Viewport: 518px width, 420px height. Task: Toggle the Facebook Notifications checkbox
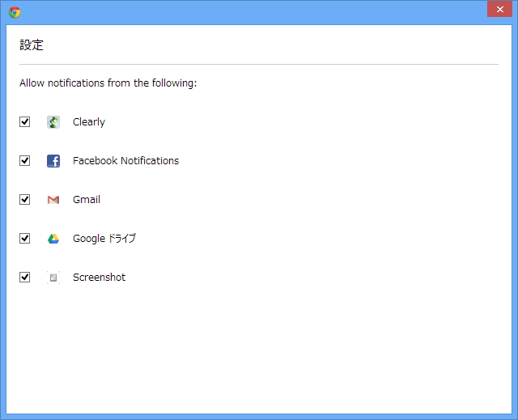pos(25,161)
